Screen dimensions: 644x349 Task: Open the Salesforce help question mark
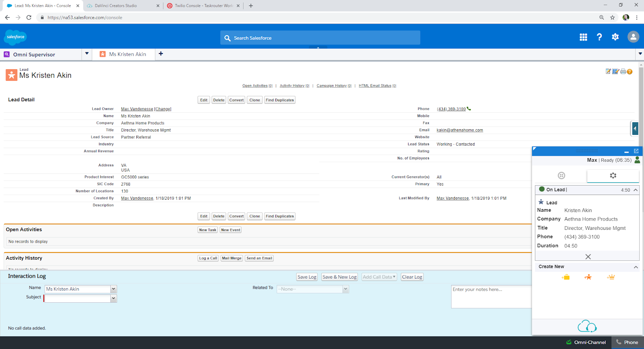click(x=599, y=37)
